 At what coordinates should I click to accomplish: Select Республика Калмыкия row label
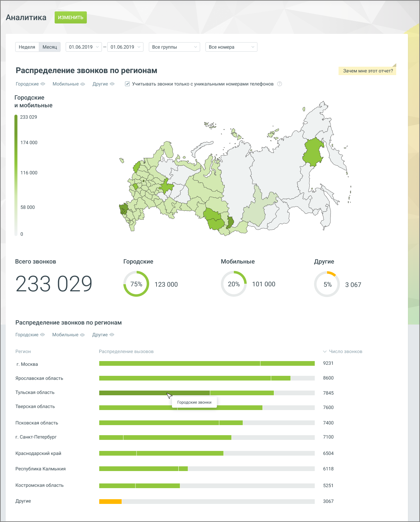[x=41, y=469]
